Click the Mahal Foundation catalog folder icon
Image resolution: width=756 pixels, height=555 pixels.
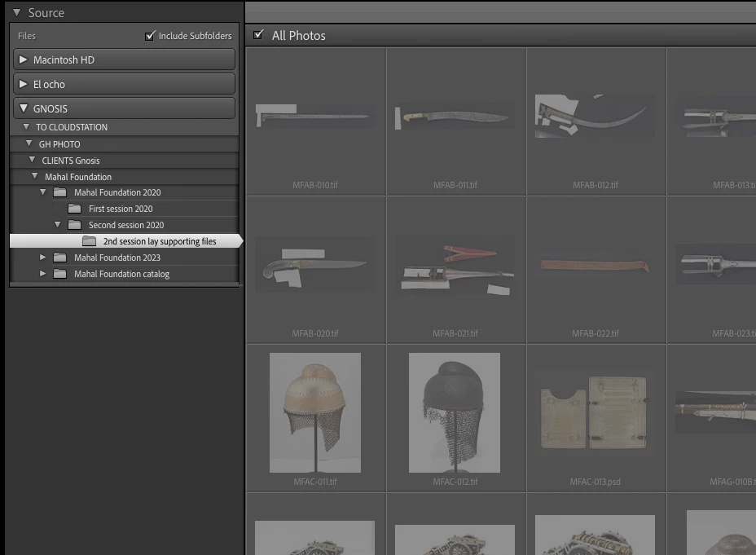pos(59,274)
